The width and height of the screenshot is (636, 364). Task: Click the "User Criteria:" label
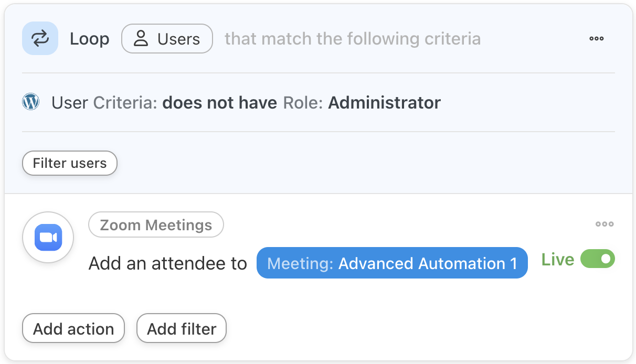tap(104, 103)
